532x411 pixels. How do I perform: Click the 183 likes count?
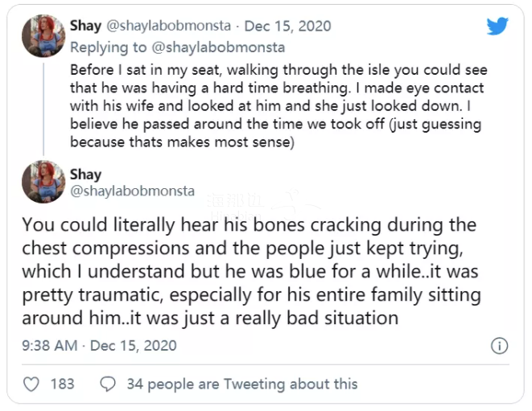[62, 384]
